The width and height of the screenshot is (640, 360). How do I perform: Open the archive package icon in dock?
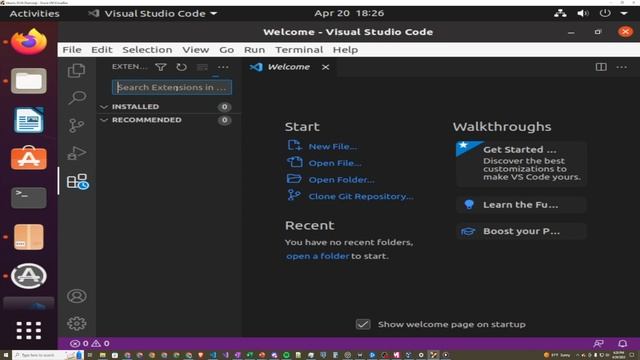pos(29,237)
